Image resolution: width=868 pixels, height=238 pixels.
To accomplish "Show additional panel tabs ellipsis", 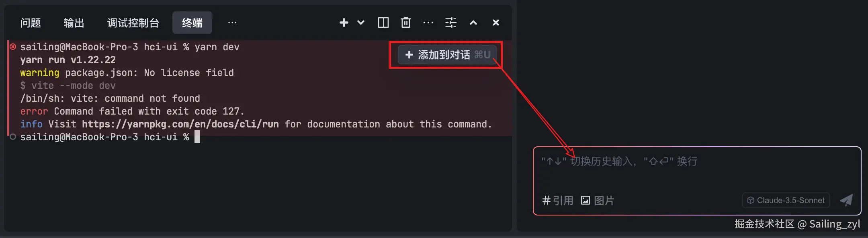I will [x=232, y=23].
